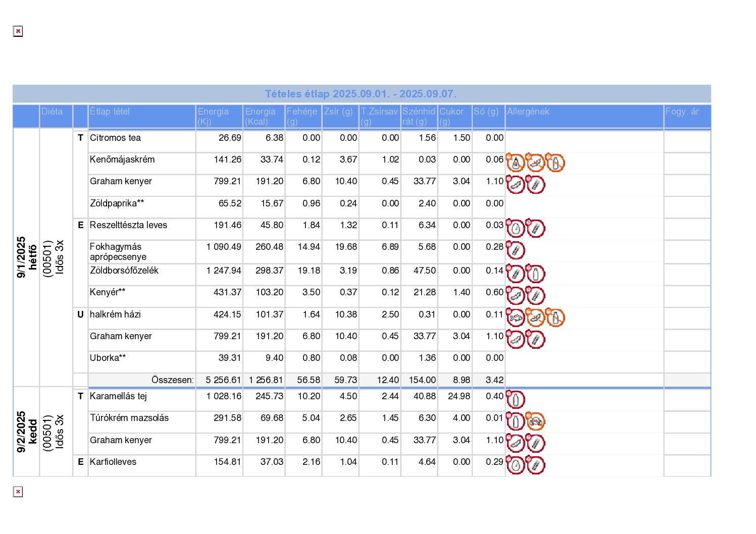Select the Citromos tea menu item
756x534 pixels.
(115, 138)
